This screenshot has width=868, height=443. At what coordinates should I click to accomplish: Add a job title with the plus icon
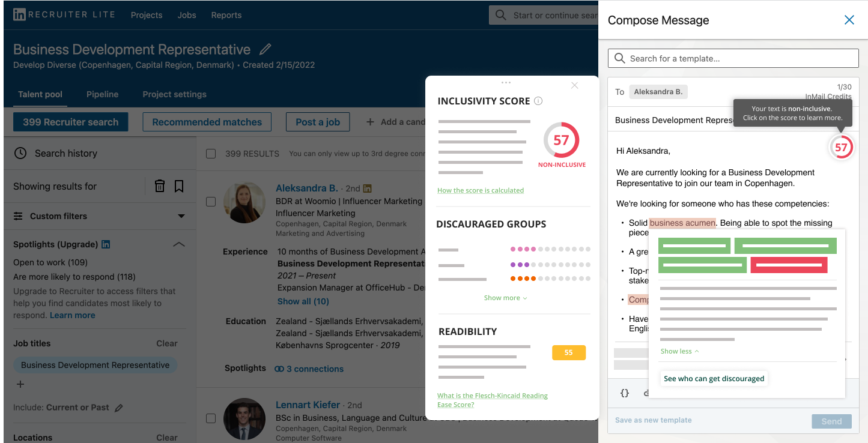(x=20, y=384)
